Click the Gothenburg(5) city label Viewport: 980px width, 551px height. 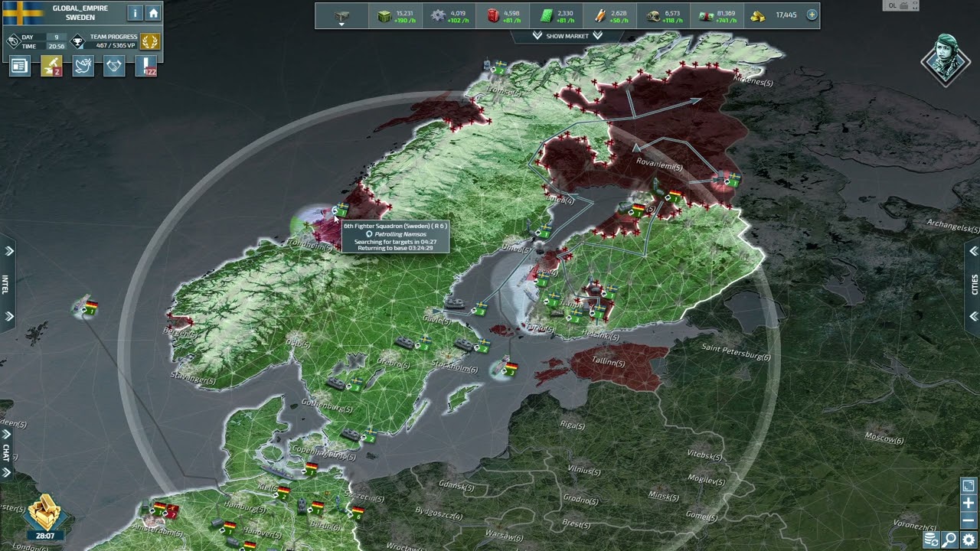click(327, 407)
